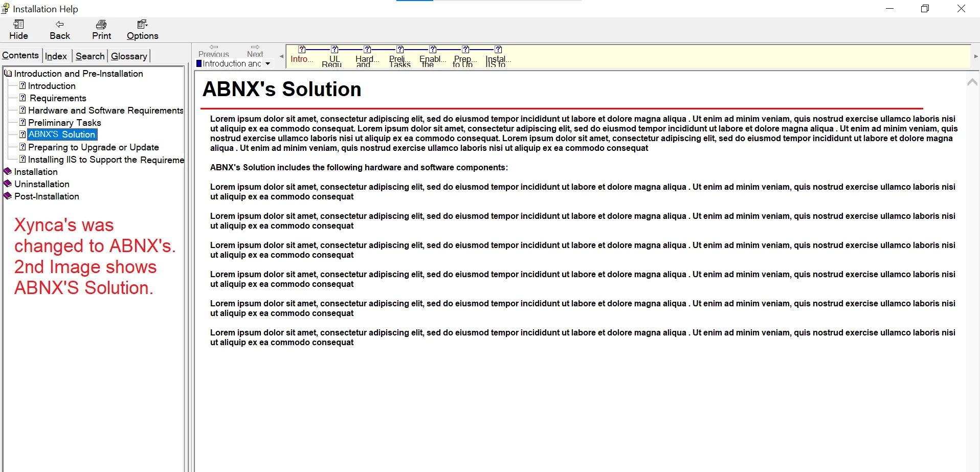Click the Intro... browse sequence page icon

(302, 49)
